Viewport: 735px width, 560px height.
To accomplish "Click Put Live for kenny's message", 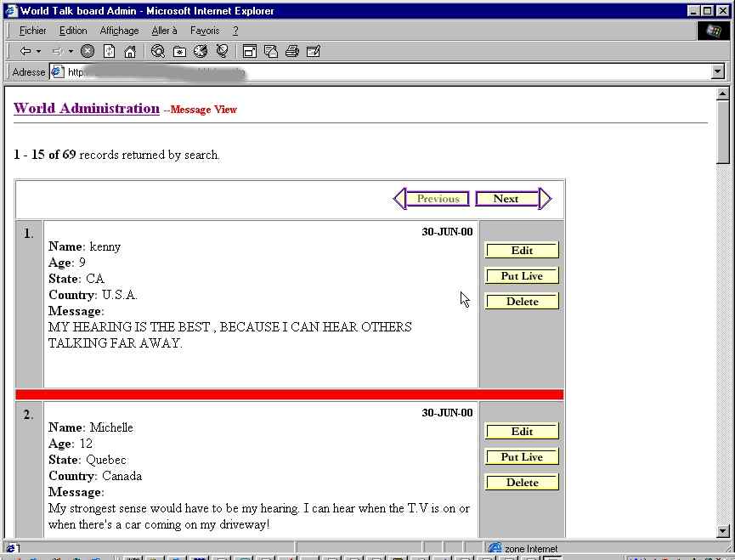I will click(x=522, y=276).
